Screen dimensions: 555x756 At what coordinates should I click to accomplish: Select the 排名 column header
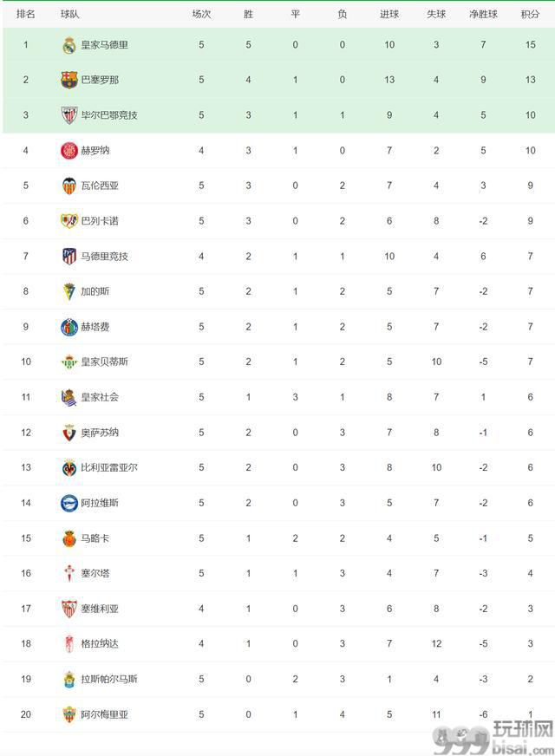pos(25,14)
